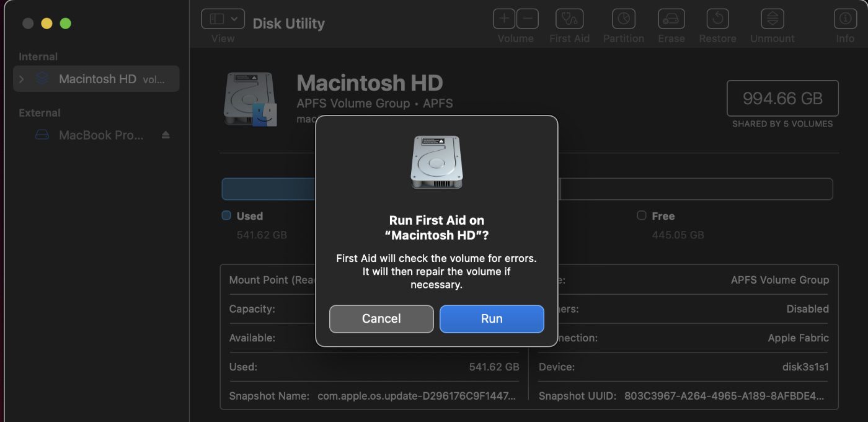
Task: Click the Unmount toolbar icon
Action: (772, 19)
